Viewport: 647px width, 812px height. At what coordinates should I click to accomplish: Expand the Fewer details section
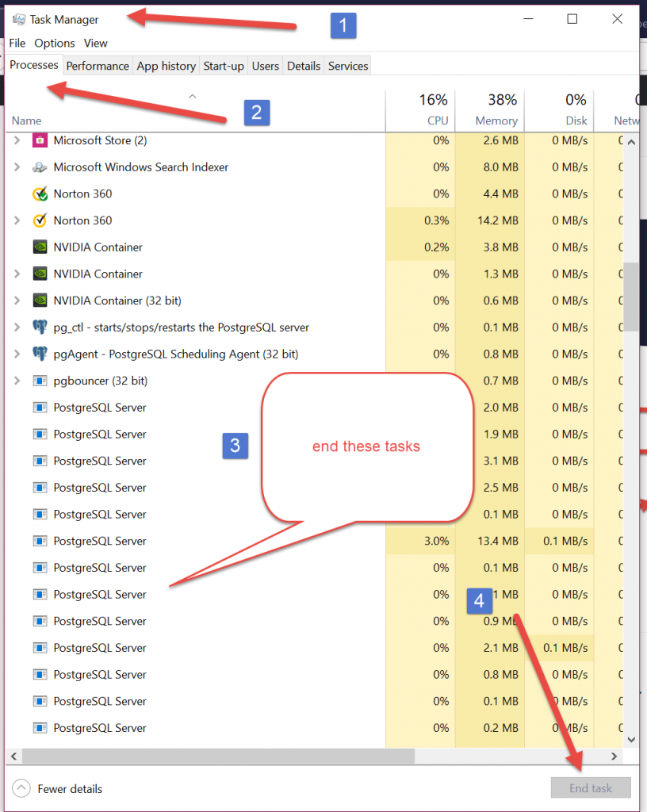tap(22, 788)
